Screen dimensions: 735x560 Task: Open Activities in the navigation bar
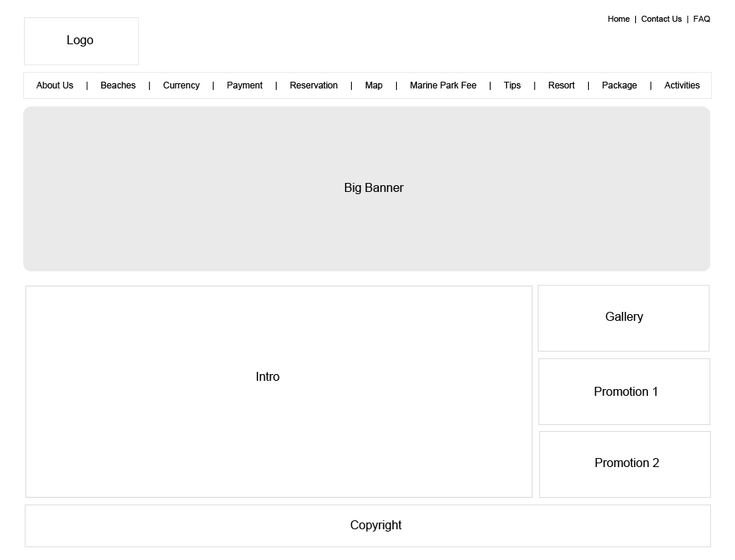coord(682,85)
